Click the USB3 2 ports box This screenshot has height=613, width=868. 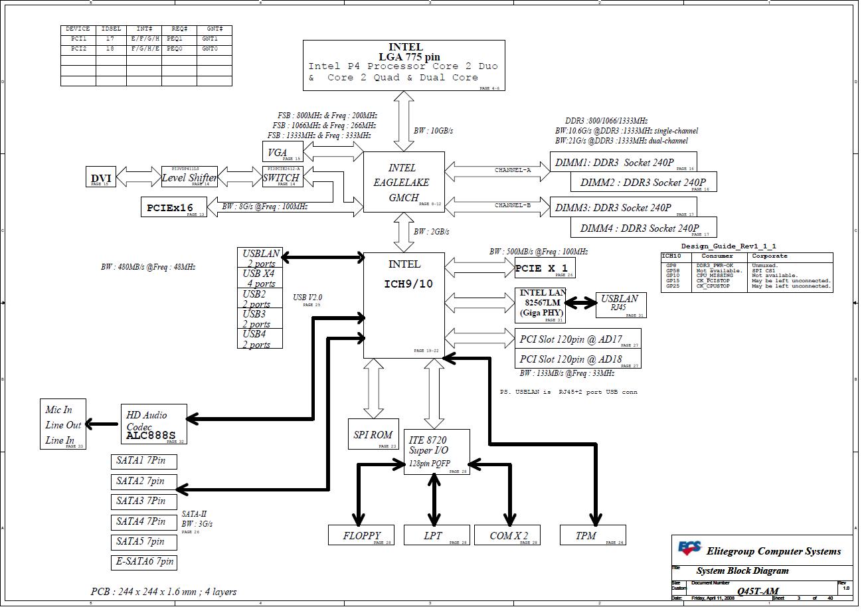coord(260,318)
